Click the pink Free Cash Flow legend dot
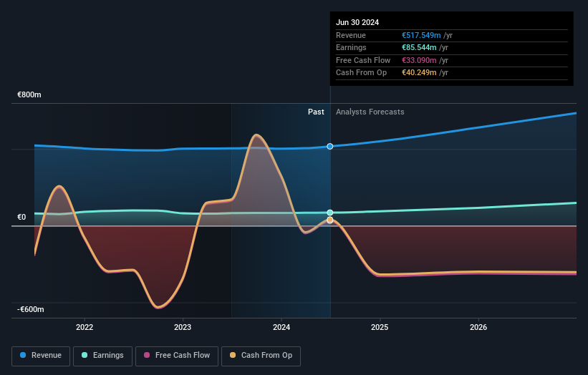 coord(147,355)
